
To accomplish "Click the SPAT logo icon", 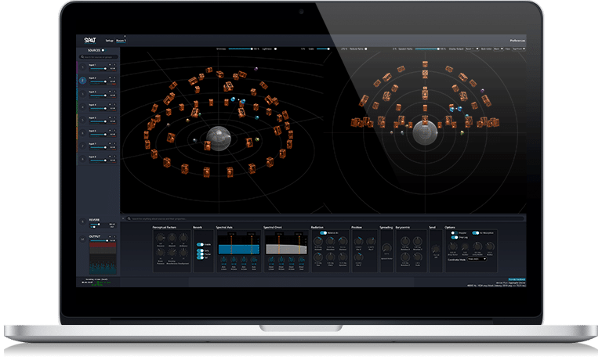I will click(x=89, y=38).
